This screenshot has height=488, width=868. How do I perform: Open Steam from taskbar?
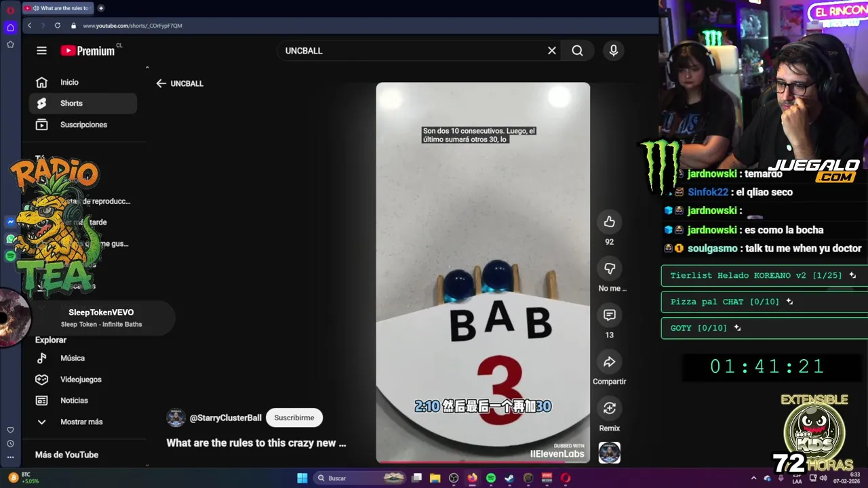(x=509, y=478)
